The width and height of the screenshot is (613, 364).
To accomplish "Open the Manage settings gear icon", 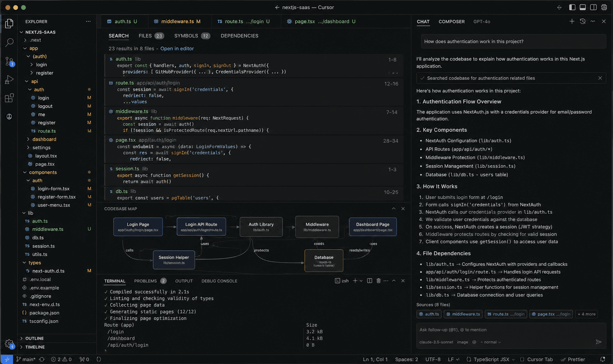I will (9, 344).
